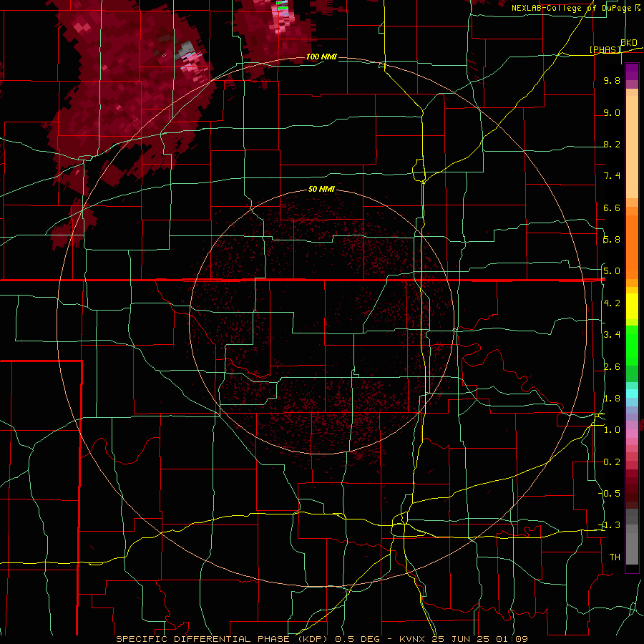644x644 pixels.
Task: Click the "50 NMI" range ring label
Action: (x=321, y=189)
